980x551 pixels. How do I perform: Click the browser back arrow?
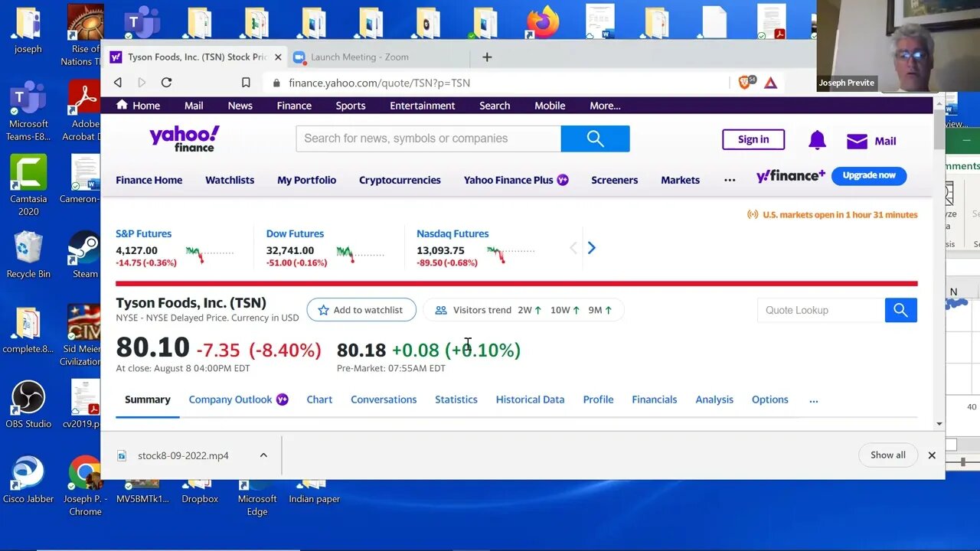(118, 83)
